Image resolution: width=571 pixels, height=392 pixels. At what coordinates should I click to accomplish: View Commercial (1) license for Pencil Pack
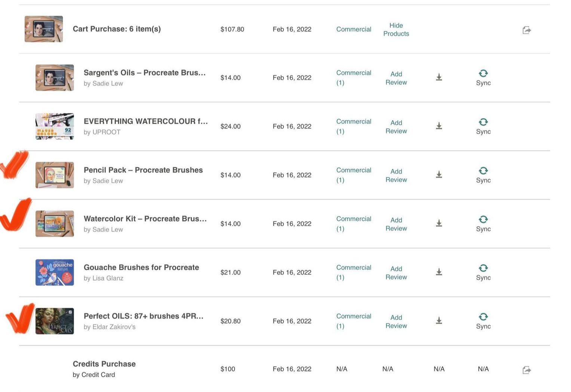tap(353, 175)
